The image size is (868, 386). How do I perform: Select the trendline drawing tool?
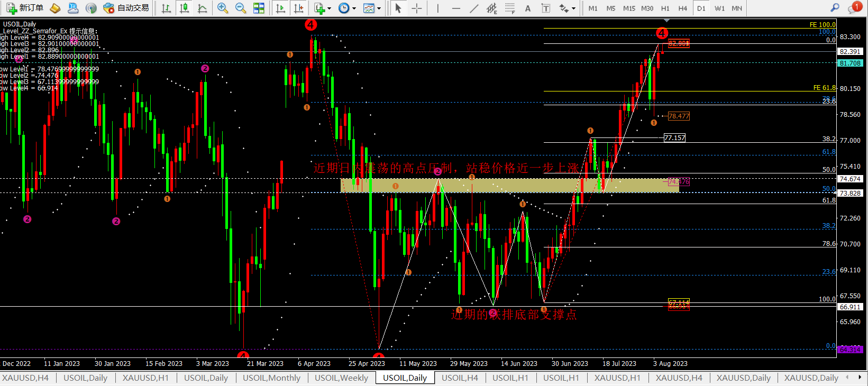pos(474,8)
